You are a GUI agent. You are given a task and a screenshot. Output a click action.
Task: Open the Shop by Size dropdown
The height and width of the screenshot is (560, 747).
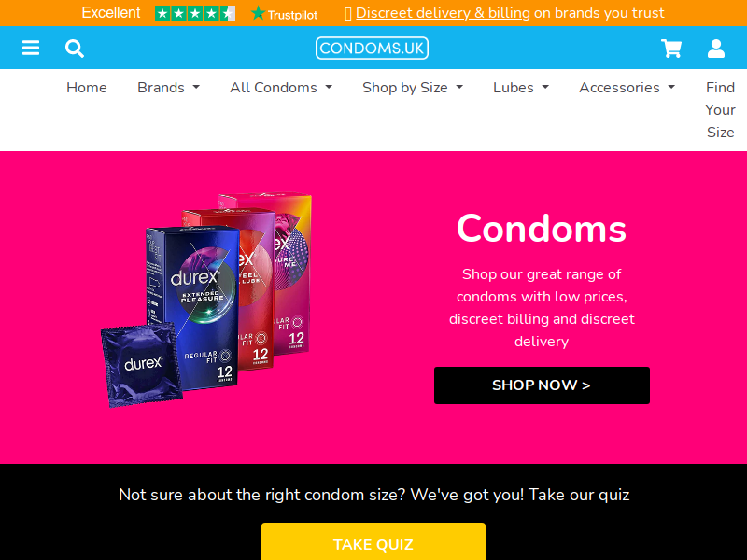[412, 88]
